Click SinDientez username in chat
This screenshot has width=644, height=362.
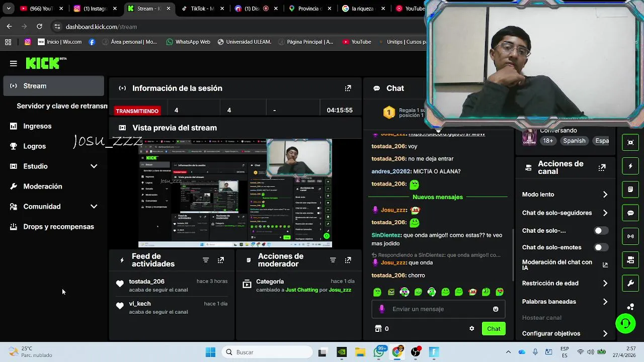tap(386, 235)
